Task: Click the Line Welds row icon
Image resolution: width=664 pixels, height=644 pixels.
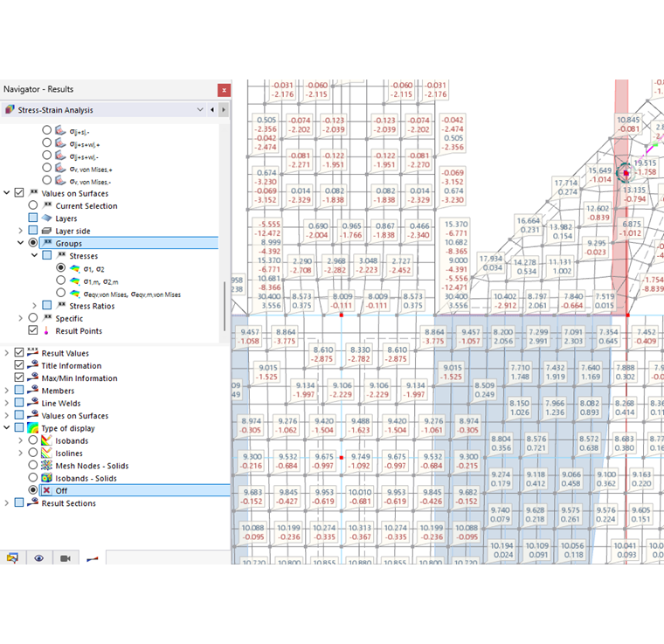Action: [32, 402]
